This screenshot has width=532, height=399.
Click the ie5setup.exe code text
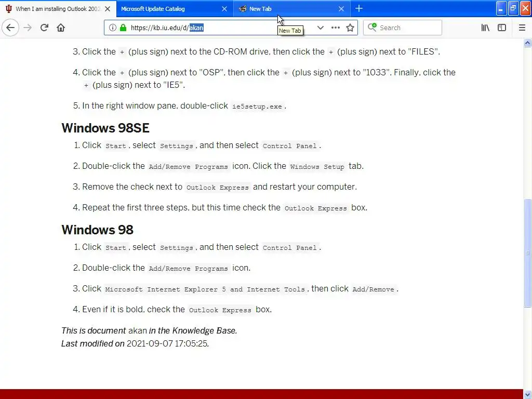click(257, 107)
